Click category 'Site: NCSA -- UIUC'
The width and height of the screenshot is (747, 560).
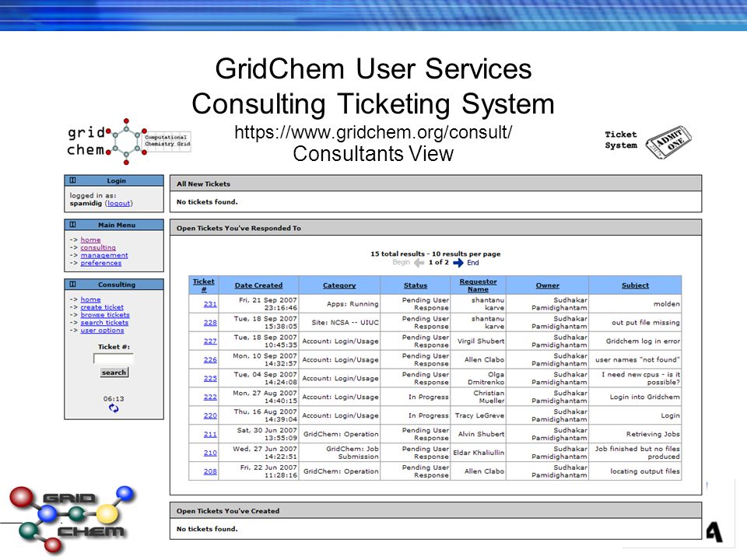(345, 322)
